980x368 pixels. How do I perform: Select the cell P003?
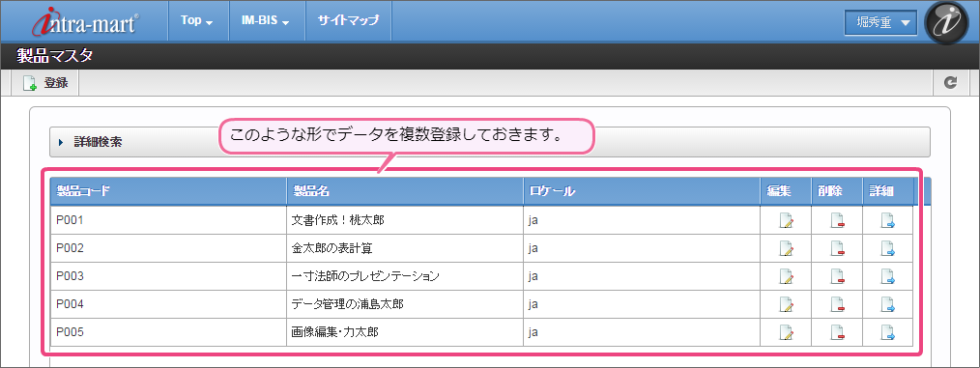click(169, 276)
